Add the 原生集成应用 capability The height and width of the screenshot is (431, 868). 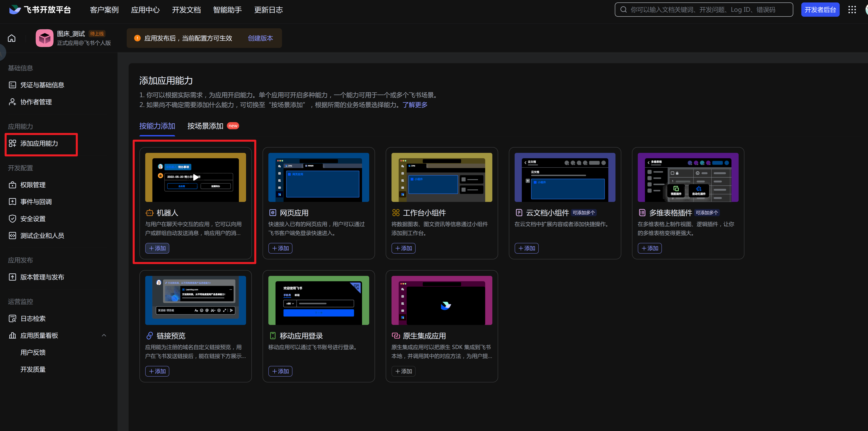[403, 371]
